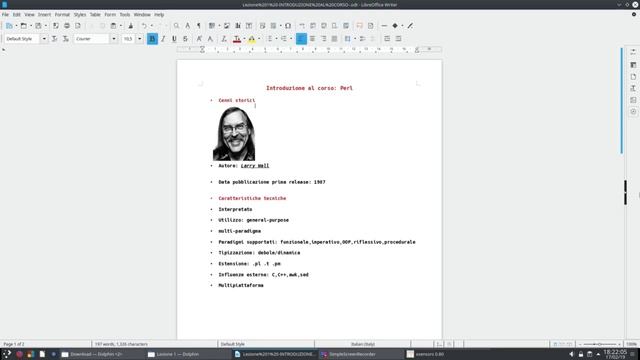This screenshot has height=360, width=640.
Task: Export document directly as PDF
Action: click(x=56, y=26)
